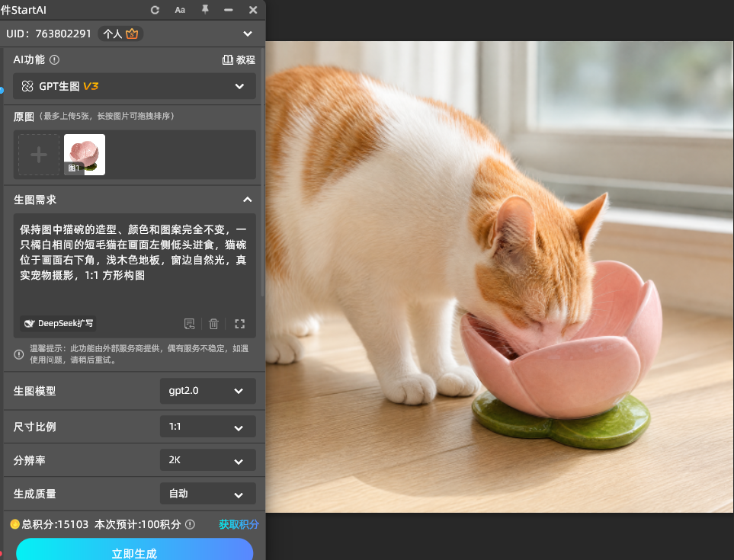Screen dimensions: 734x560
Task: Open the 生成质量 自动 dropdown
Action: 208,494
